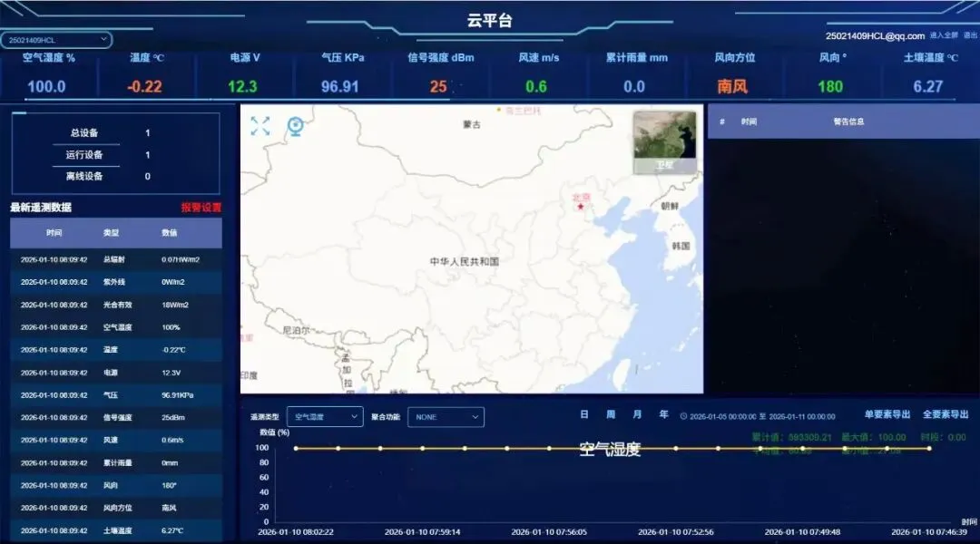Click the 土壤温度 ℃ value 6.27
980x544 pixels.
click(927, 86)
